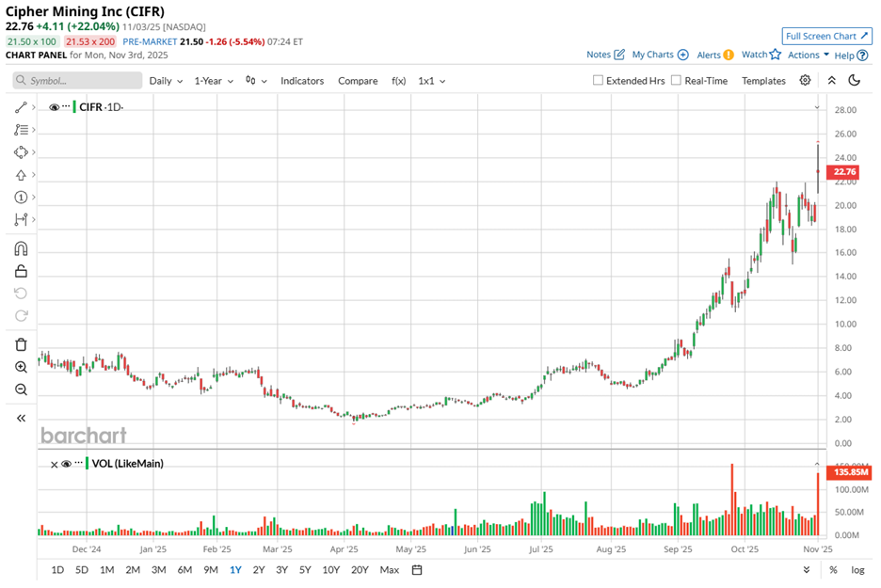The width and height of the screenshot is (881, 588).
Task: Expand bottom panel double down chevron
Action: coord(807,569)
